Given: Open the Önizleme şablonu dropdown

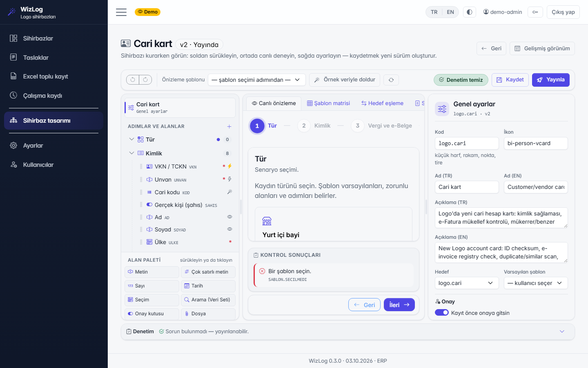Looking at the screenshot, I should [x=256, y=80].
